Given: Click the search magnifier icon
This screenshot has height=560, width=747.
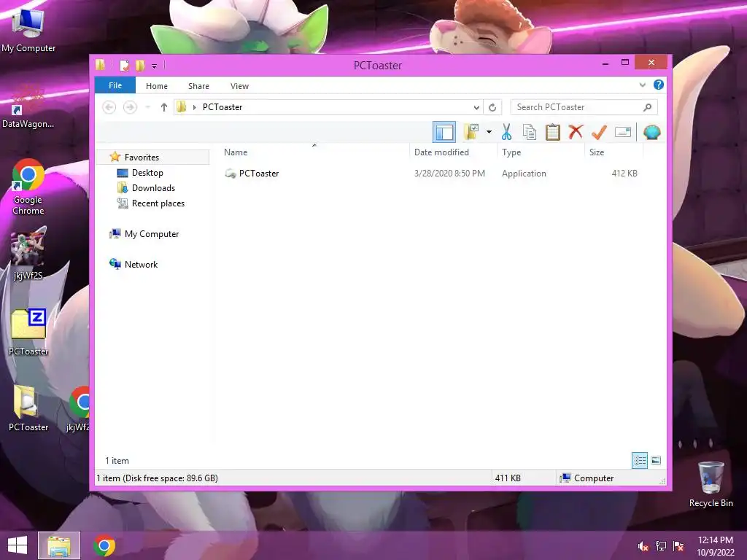Looking at the screenshot, I should coord(647,107).
